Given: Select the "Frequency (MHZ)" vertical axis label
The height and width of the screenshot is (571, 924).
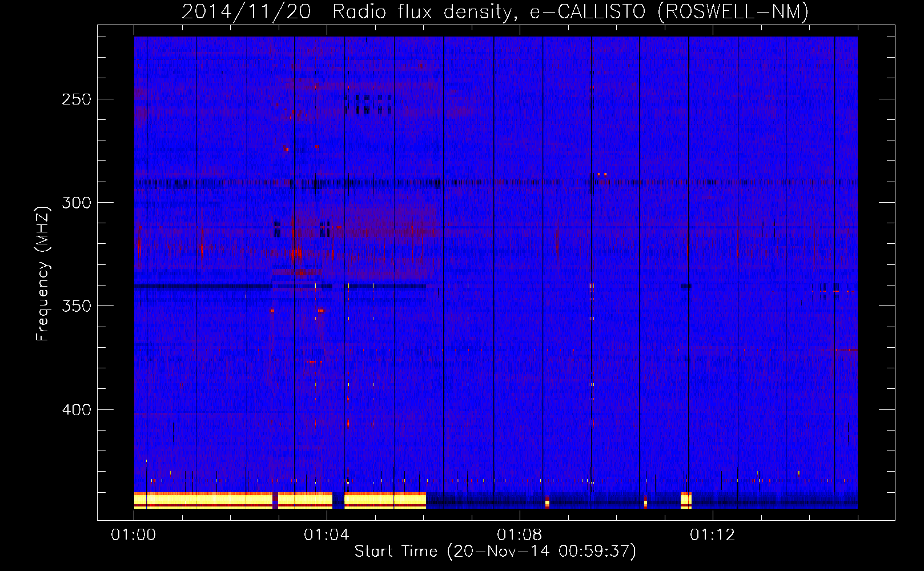Looking at the screenshot, I should 43,274.
